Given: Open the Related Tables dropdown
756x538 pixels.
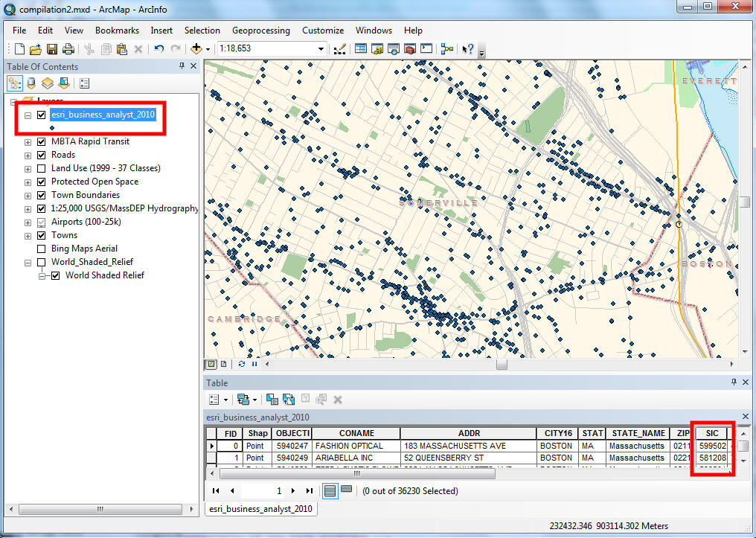Looking at the screenshot, I should coord(247,400).
